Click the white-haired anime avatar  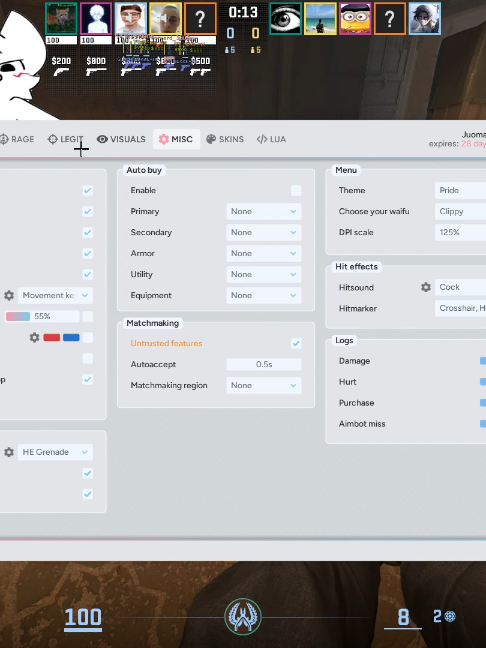click(x=96, y=19)
